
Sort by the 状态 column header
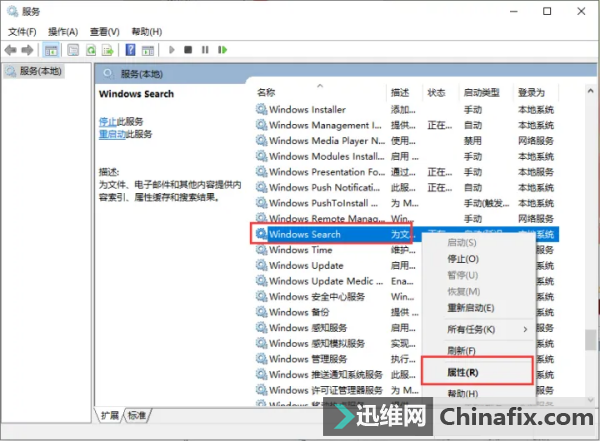pos(440,92)
